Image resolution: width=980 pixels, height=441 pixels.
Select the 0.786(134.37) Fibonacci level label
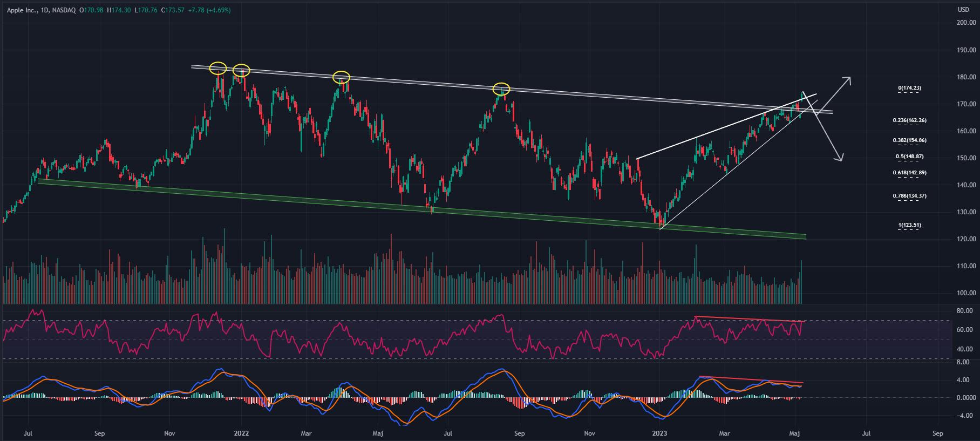(x=909, y=196)
